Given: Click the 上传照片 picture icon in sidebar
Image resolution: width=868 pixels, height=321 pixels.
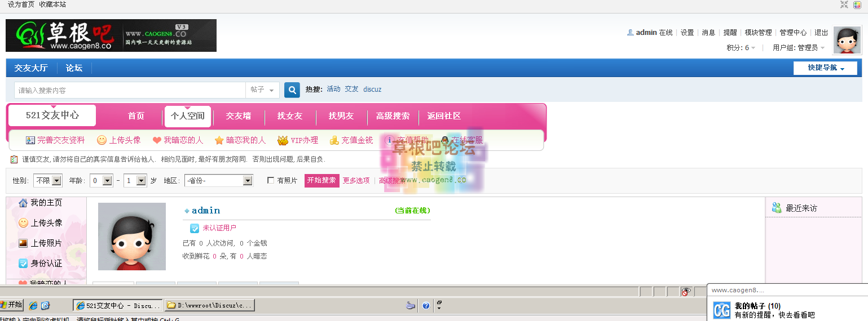Looking at the screenshot, I should [x=23, y=243].
